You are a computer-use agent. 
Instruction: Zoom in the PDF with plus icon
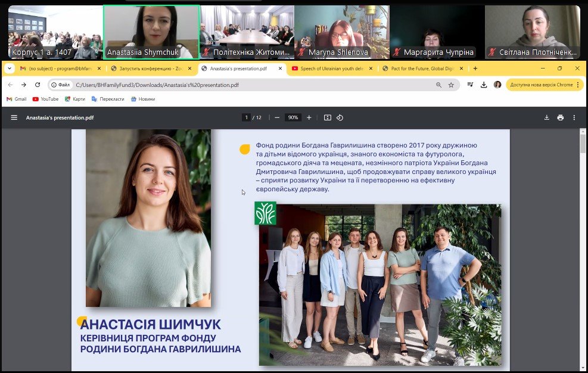pyautogui.click(x=309, y=117)
